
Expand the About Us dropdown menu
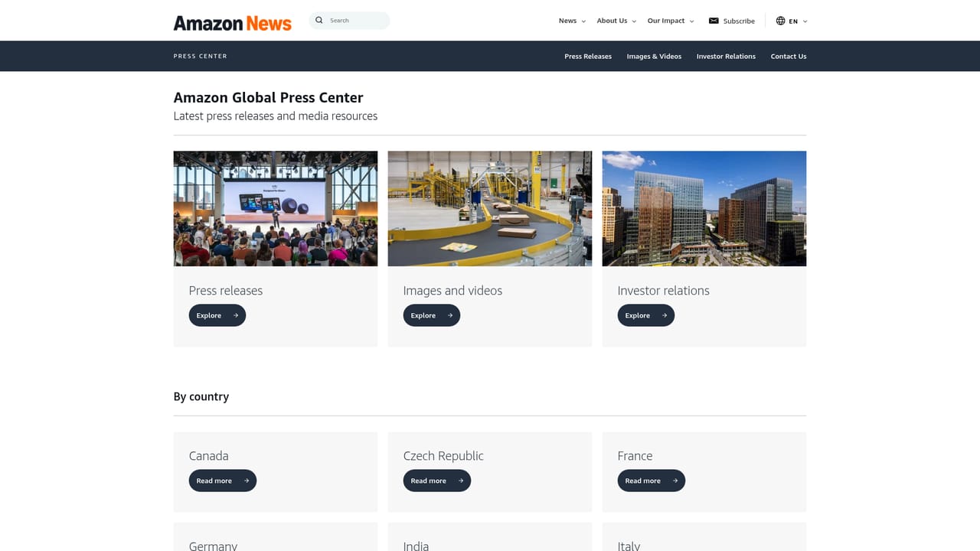[617, 21]
